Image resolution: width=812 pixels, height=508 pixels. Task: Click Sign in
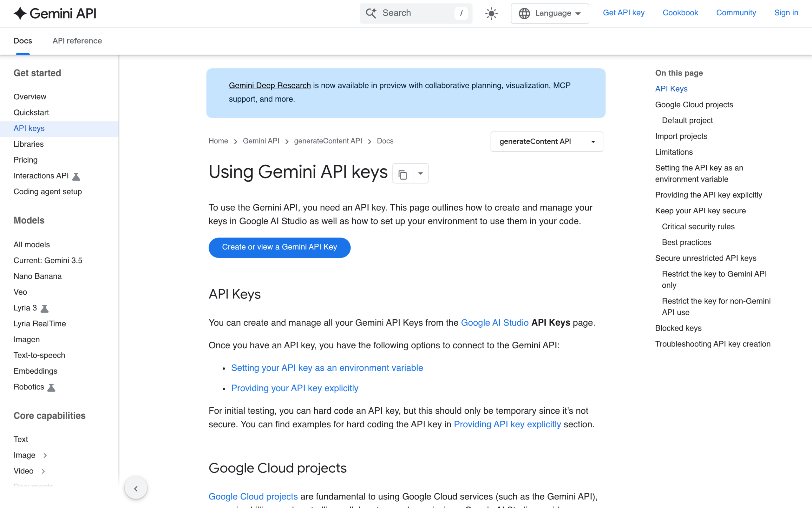[x=786, y=13]
